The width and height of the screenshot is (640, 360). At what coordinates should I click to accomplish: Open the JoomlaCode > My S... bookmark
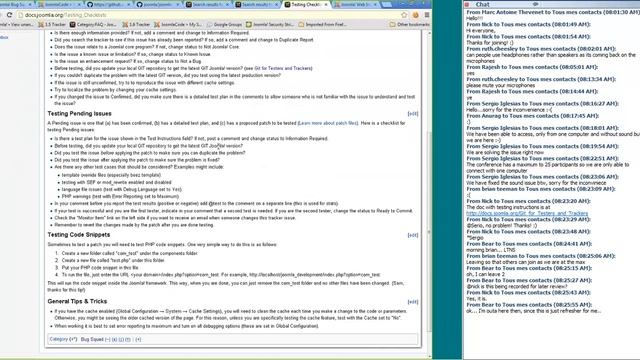coord(178,24)
